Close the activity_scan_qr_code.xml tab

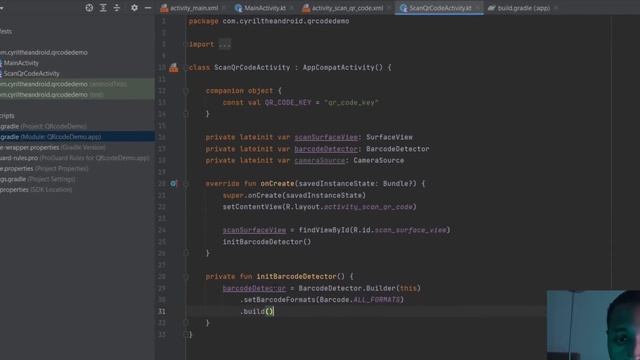point(389,8)
